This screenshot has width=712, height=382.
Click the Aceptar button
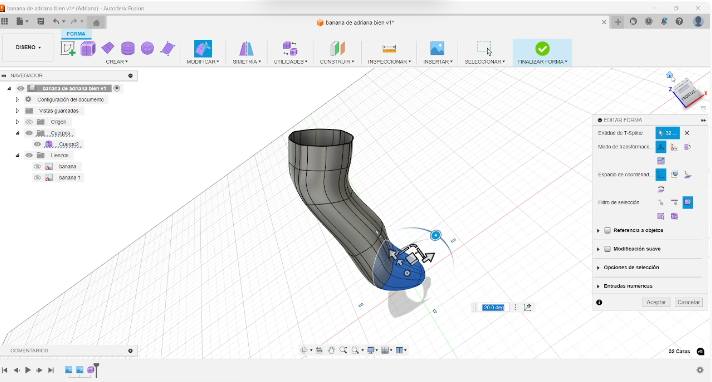(656, 302)
